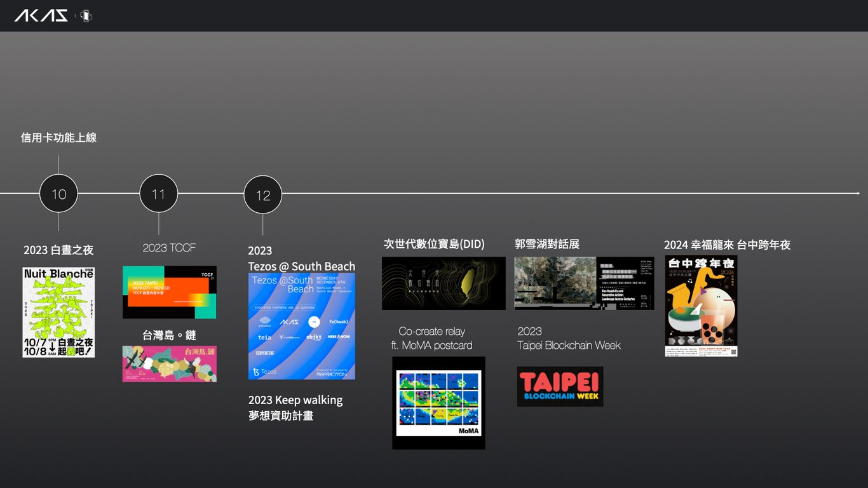The width and height of the screenshot is (868, 488).
Task: Open the 郭雪湖對話展 landscape banner
Action: coord(584,283)
